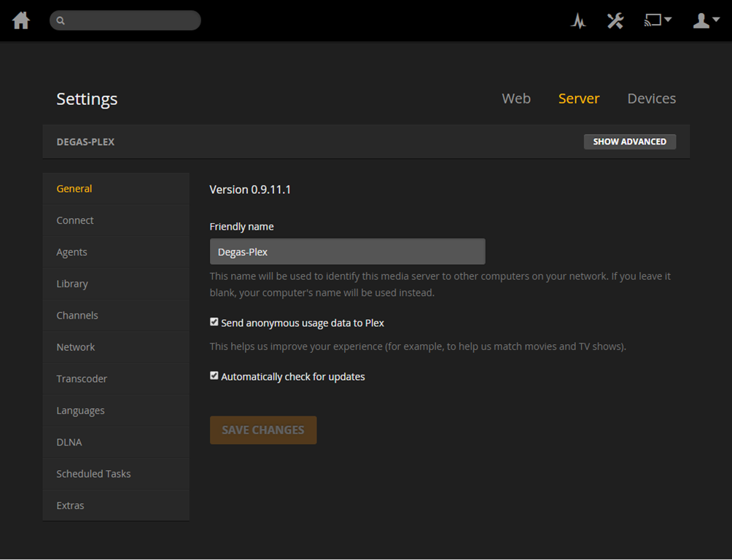Click the Show Advanced button

tap(629, 141)
